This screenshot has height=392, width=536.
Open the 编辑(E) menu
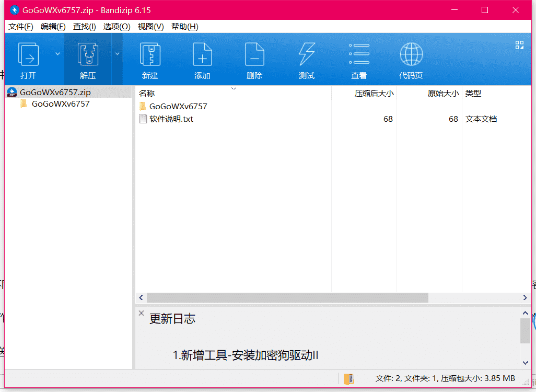[53, 27]
